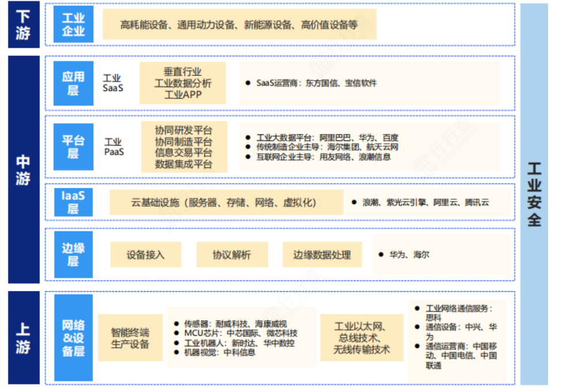Click the SaaS运营商 东方国信 text line
Image resolution: width=562 pixels, height=392 pixels.
[x=316, y=83]
